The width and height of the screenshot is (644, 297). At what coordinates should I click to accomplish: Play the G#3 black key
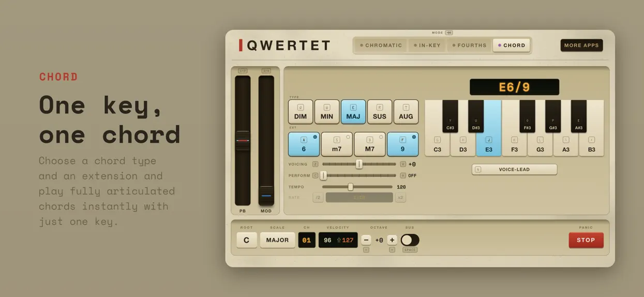point(553,116)
